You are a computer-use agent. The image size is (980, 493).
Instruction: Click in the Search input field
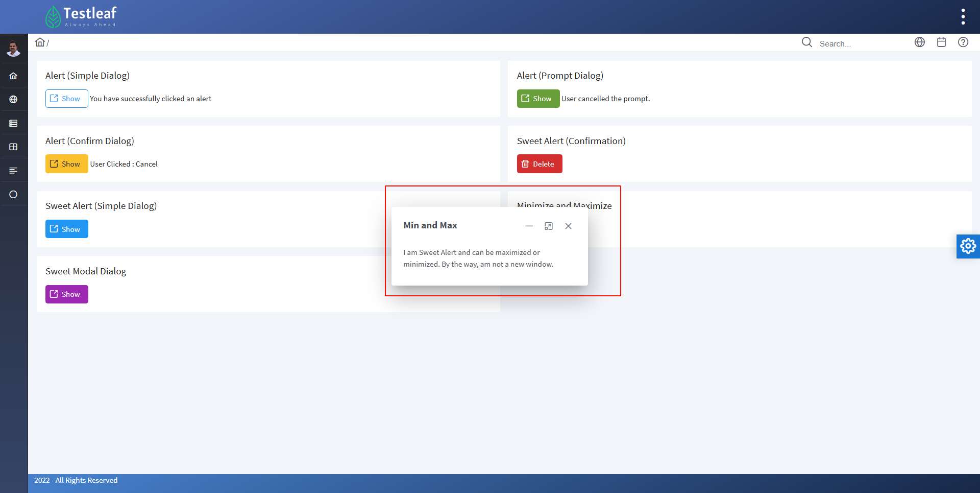point(860,43)
